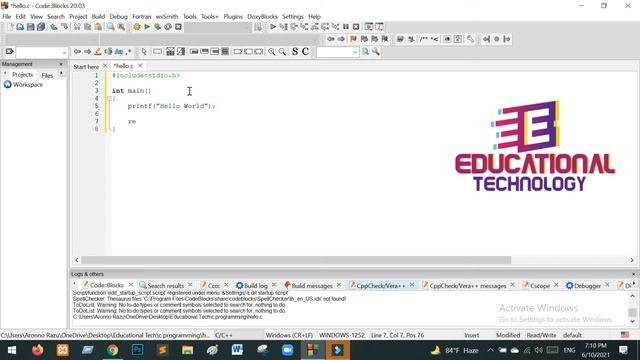Open the Build menu
This screenshot has height=360, width=640.
98,17
